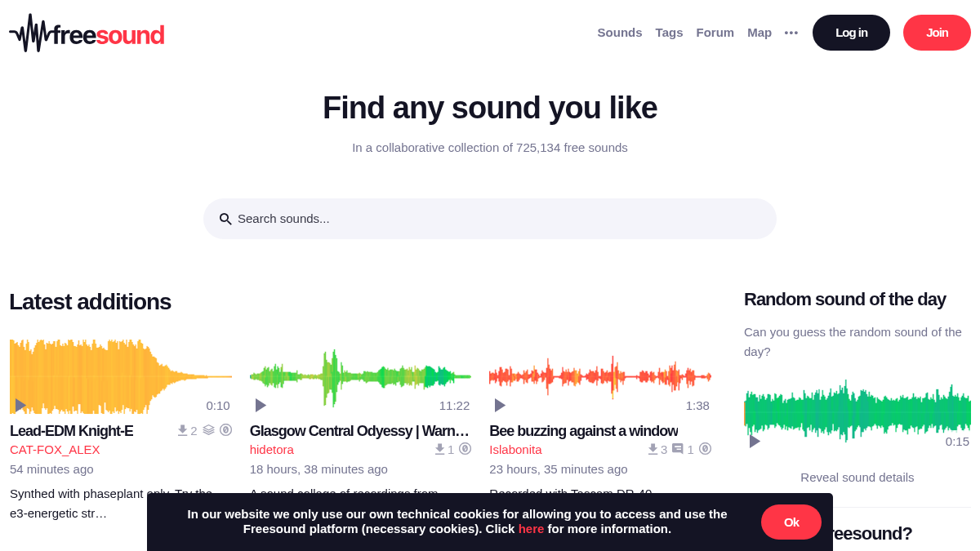Screen dimensions: 980x551
Task: Go to the Forum page
Action: [x=715, y=33]
